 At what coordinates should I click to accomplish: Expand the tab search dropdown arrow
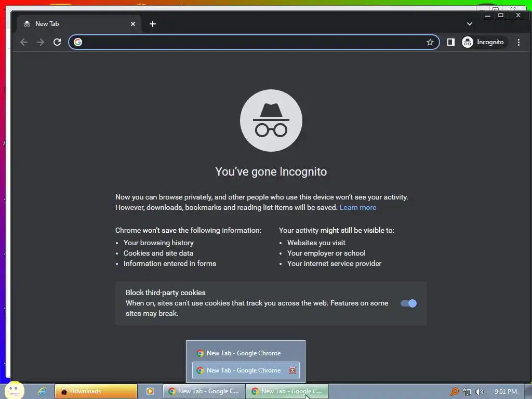pyautogui.click(x=470, y=24)
